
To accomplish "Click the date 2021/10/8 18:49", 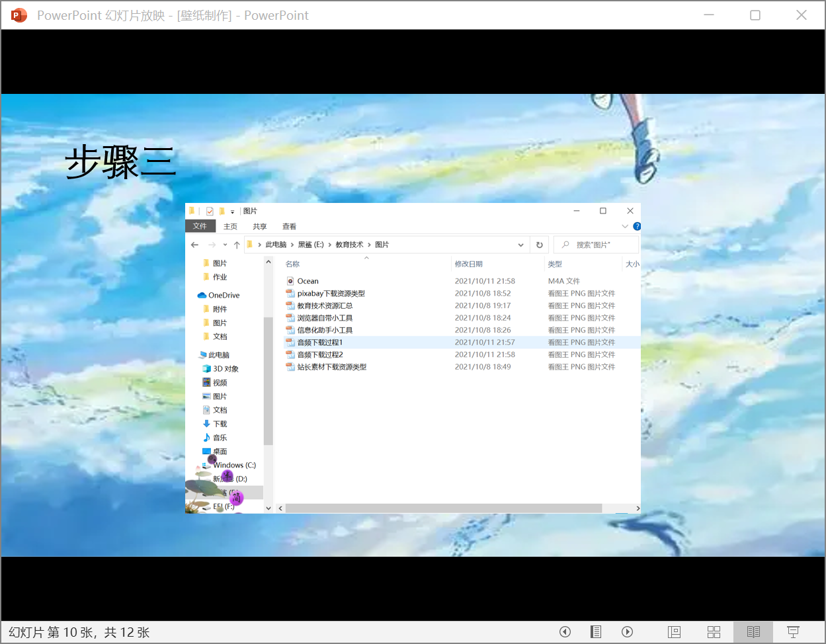I will 483,367.
